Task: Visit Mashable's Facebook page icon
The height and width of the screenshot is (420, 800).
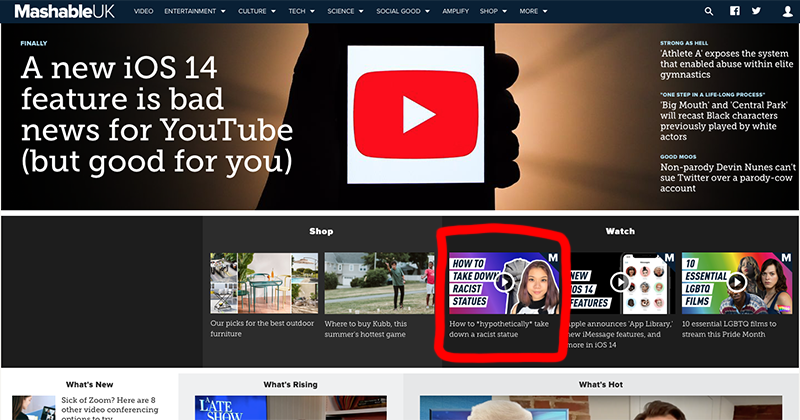Action: (735, 11)
